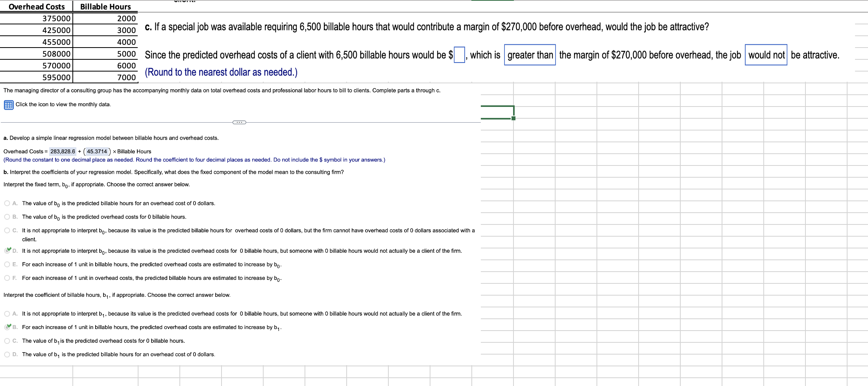868x386 pixels.
Task: Select option C about not interpreting b0
Action: (7, 230)
